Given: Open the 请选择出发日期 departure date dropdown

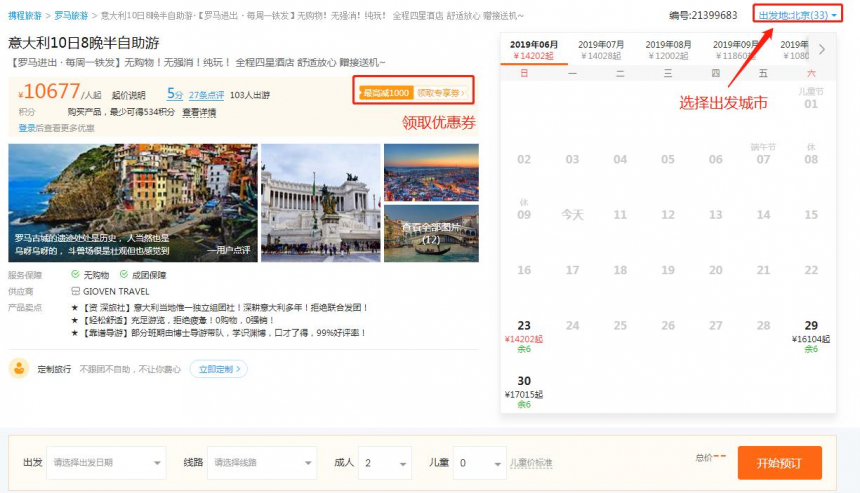Looking at the screenshot, I should tap(106, 463).
